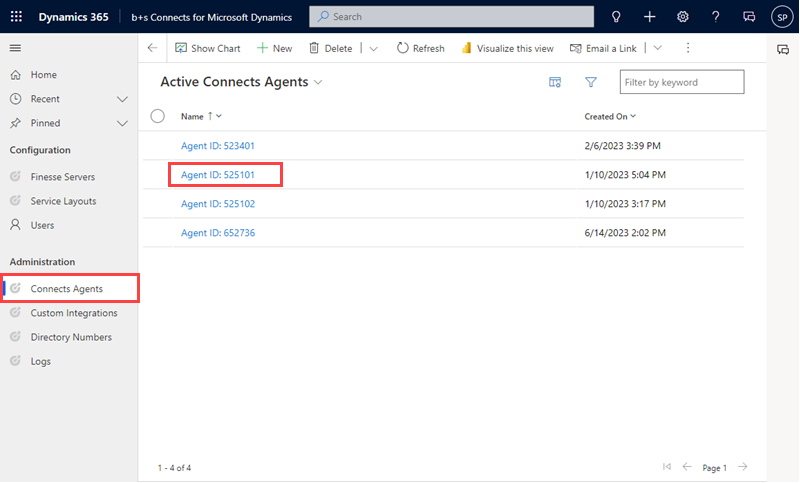Go to next page arrow
800x483 pixels.
tap(743, 466)
